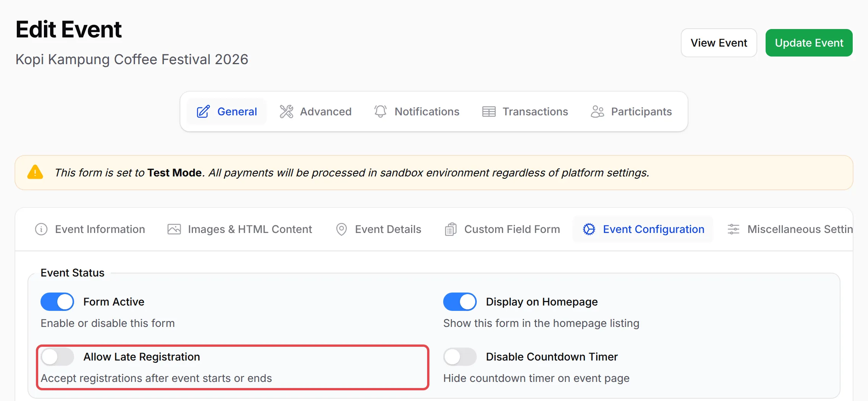The image size is (868, 401).
Task: Click the pencil edit icon beside General
Action: click(203, 112)
